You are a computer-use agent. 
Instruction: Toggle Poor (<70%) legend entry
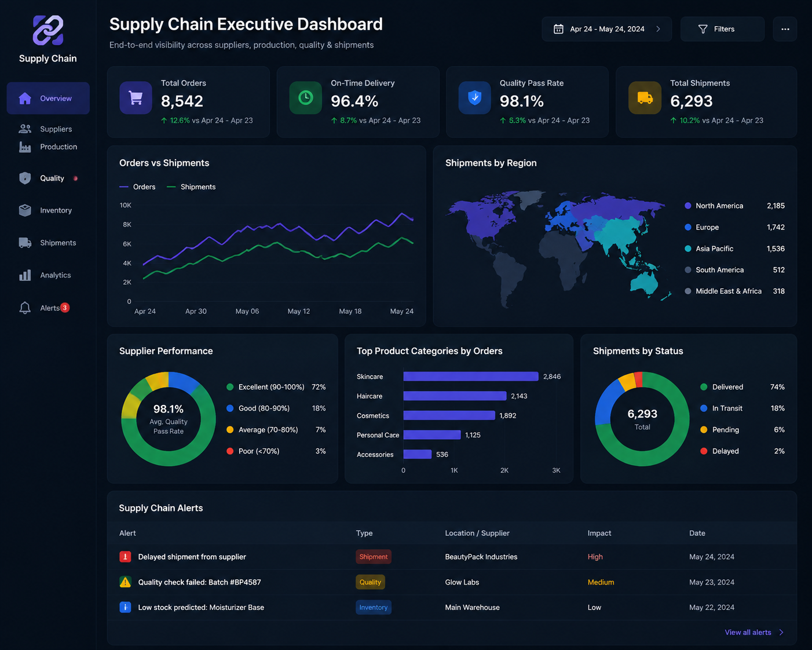[276, 451]
